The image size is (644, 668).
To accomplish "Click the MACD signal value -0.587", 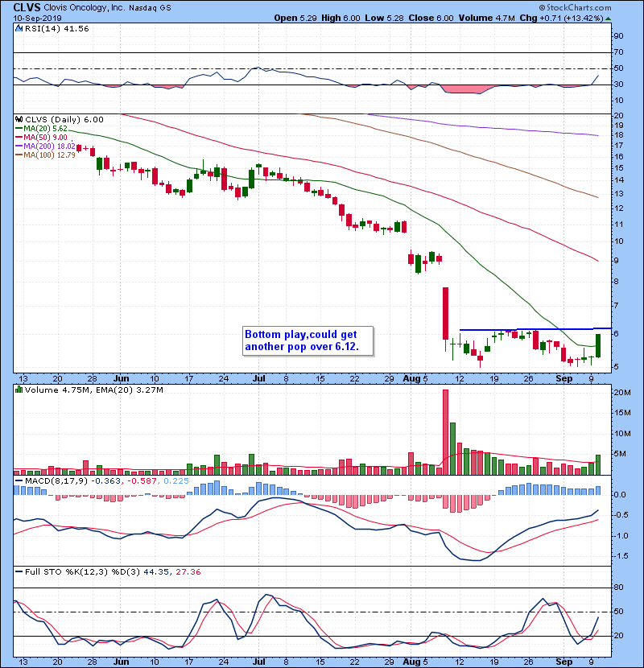I will (141, 480).
